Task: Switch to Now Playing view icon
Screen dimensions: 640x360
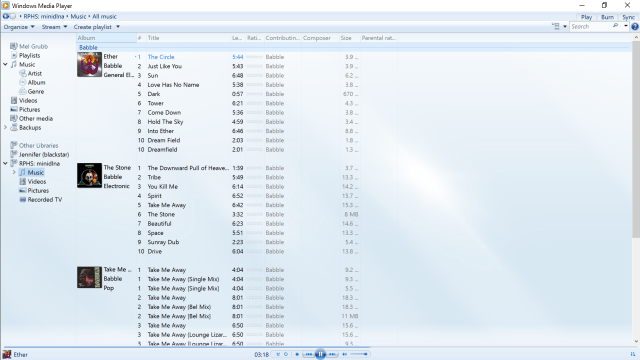Action: (633, 354)
